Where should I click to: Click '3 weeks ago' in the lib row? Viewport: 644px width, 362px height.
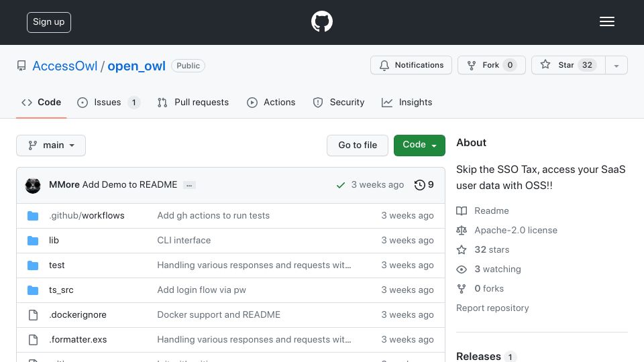tap(407, 241)
